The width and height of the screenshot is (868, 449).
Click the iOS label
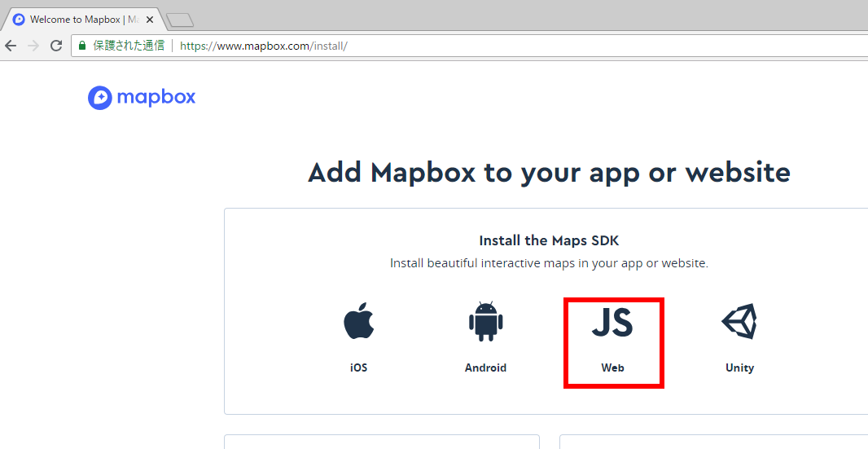[x=359, y=368]
